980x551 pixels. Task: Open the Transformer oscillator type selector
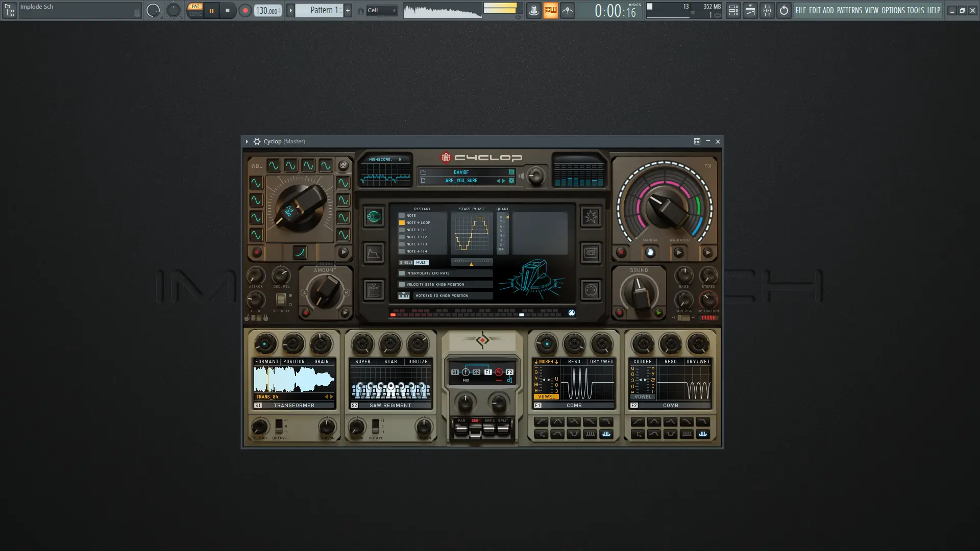tap(294, 406)
